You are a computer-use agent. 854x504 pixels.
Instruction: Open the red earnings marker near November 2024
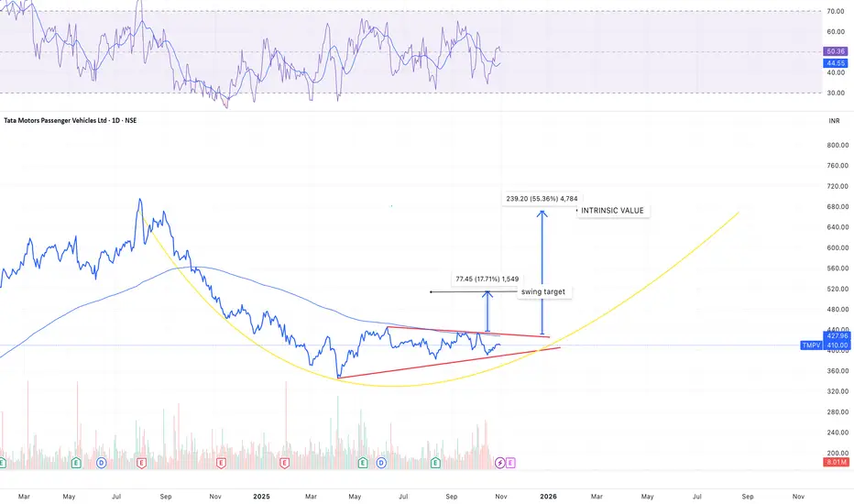pos(221,463)
